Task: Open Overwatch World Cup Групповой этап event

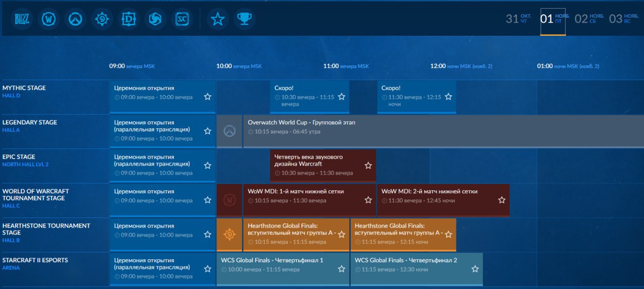Action: point(443,131)
